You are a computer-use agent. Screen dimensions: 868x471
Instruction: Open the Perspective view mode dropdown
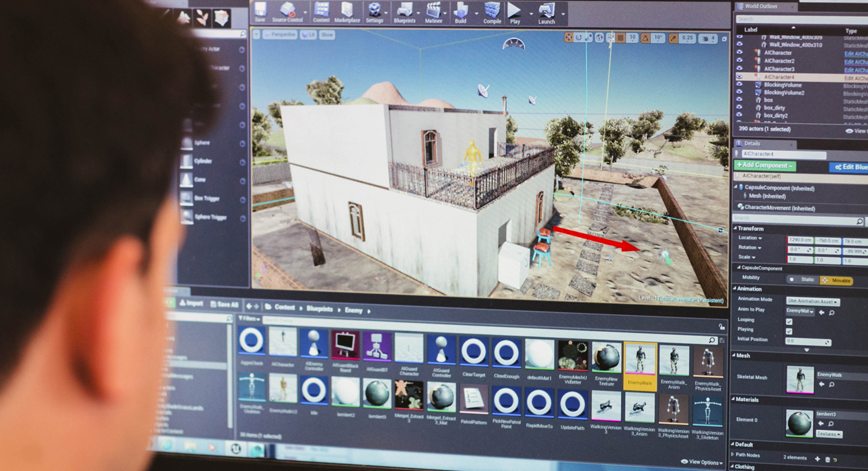(280, 34)
